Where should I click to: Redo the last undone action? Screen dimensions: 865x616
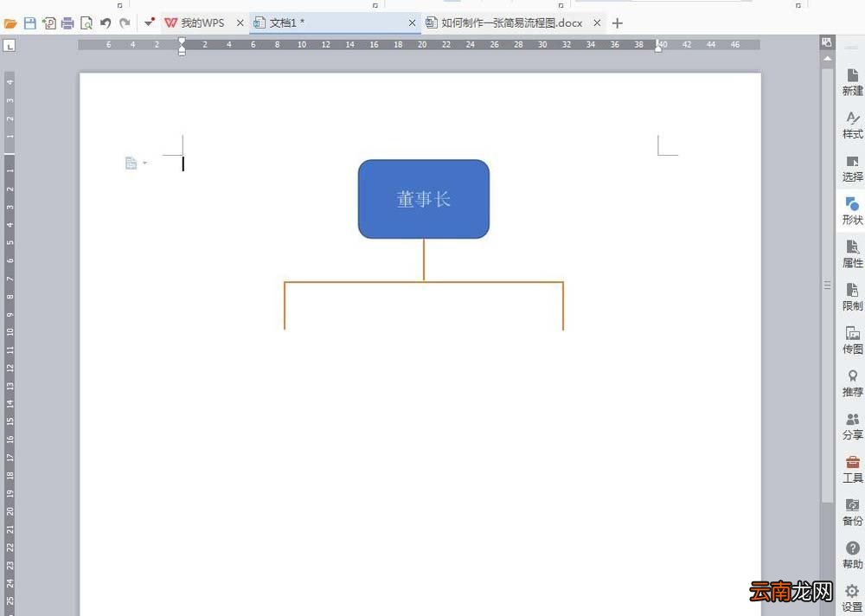coord(125,23)
